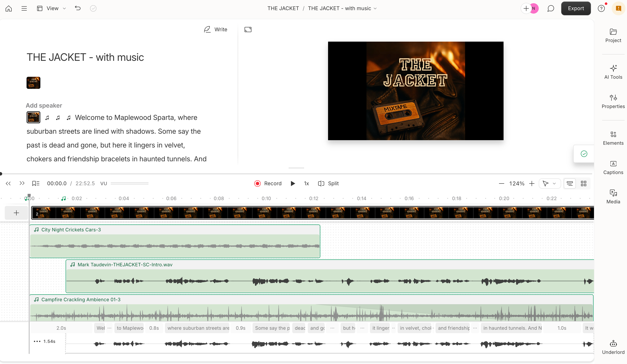This screenshot has width=627, height=364.
Task: Click the home icon
Action: pos(8,8)
